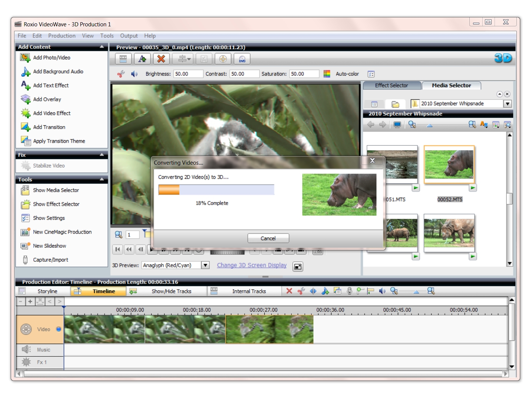Click the Capture/Import icon
532x399 pixels.
(25, 260)
